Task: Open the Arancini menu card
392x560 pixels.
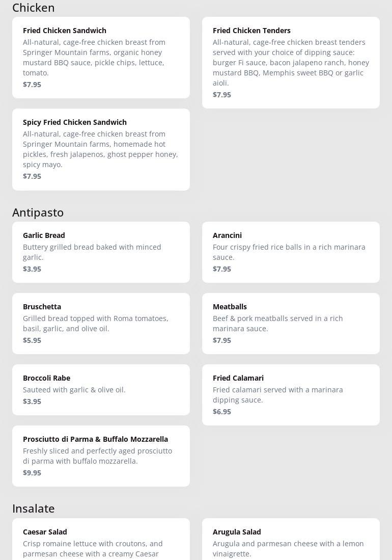Action: (x=291, y=252)
